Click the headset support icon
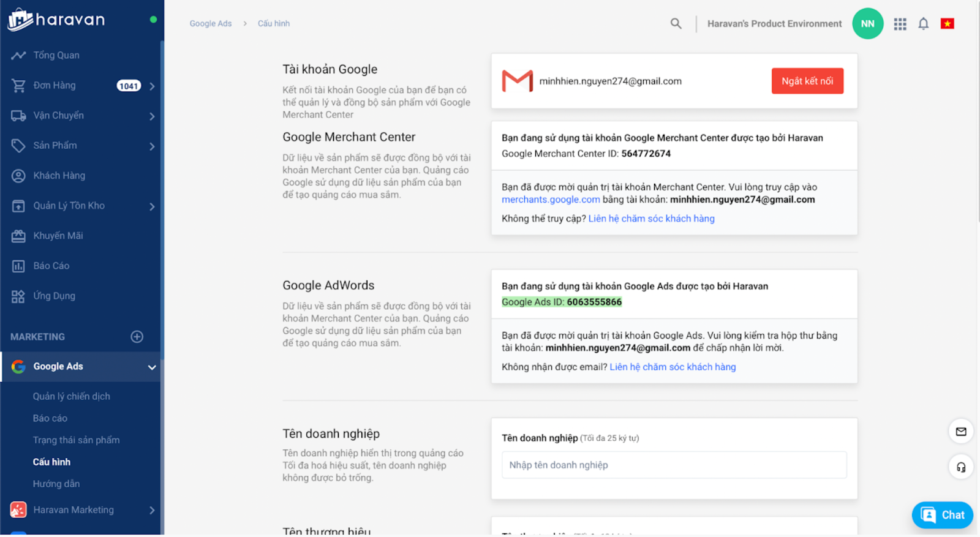This screenshot has height=537, width=980. pyautogui.click(x=960, y=468)
